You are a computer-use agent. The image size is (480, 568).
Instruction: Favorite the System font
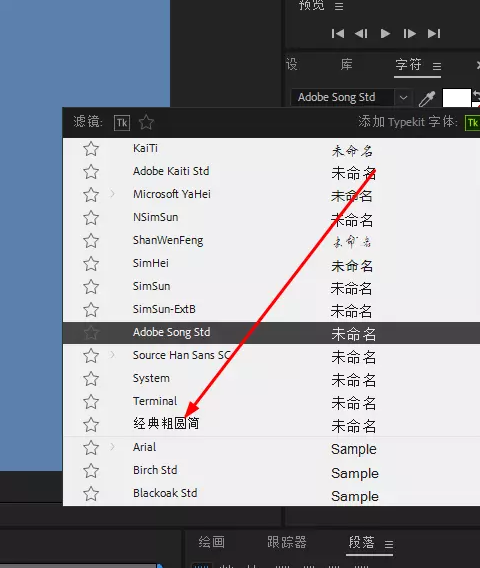(91, 379)
